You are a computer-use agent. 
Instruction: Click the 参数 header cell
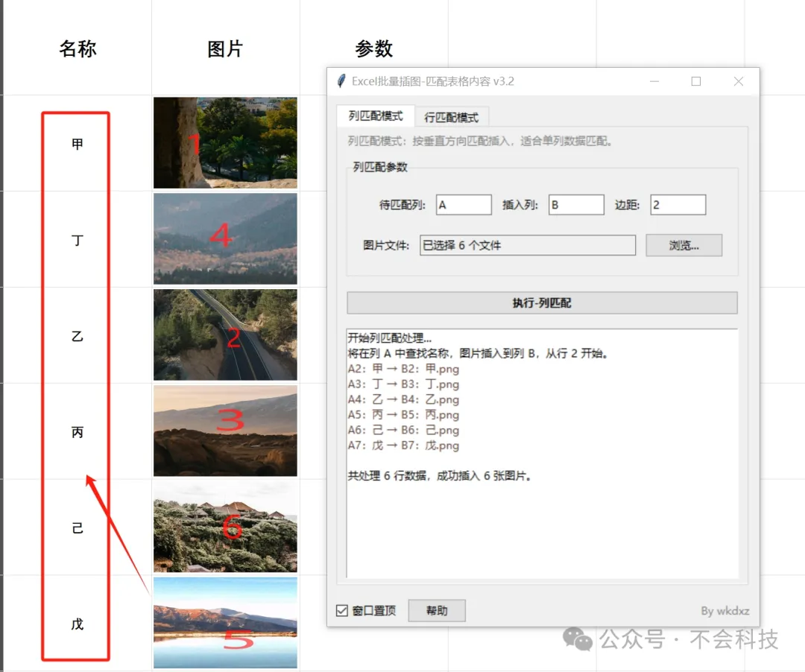[373, 48]
